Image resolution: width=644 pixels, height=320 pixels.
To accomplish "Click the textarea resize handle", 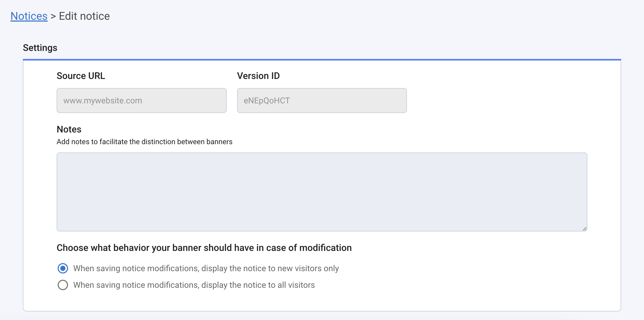I will pyautogui.click(x=585, y=229).
